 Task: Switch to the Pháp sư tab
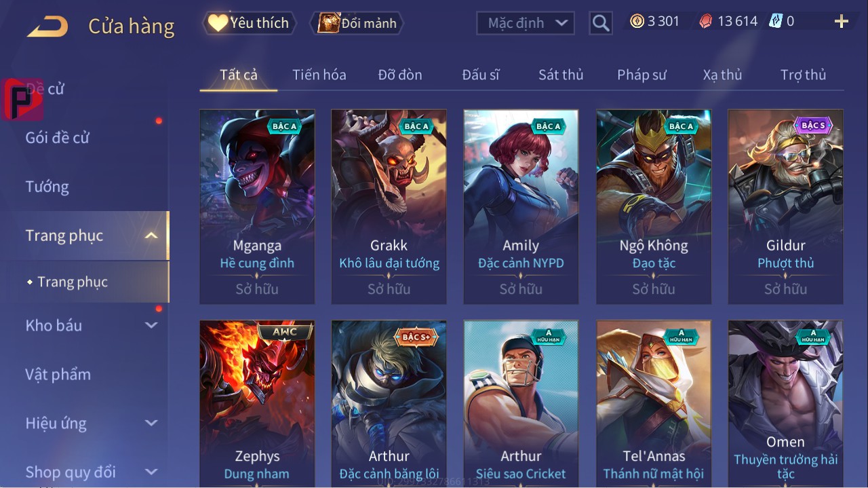[x=642, y=75]
